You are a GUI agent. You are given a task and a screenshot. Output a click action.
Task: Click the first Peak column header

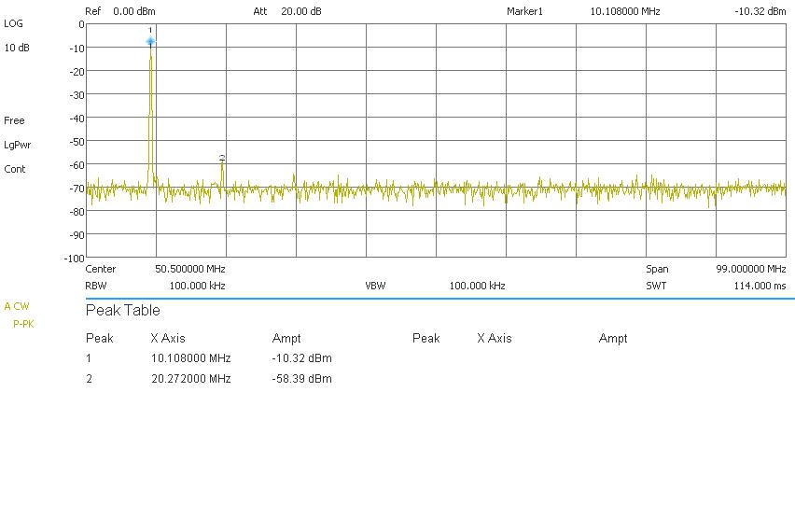pyautogui.click(x=99, y=338)
